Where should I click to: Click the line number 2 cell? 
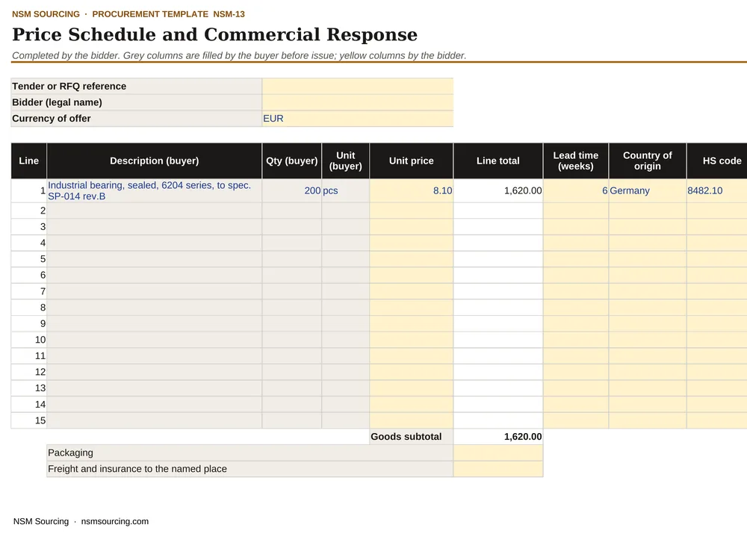28,211
